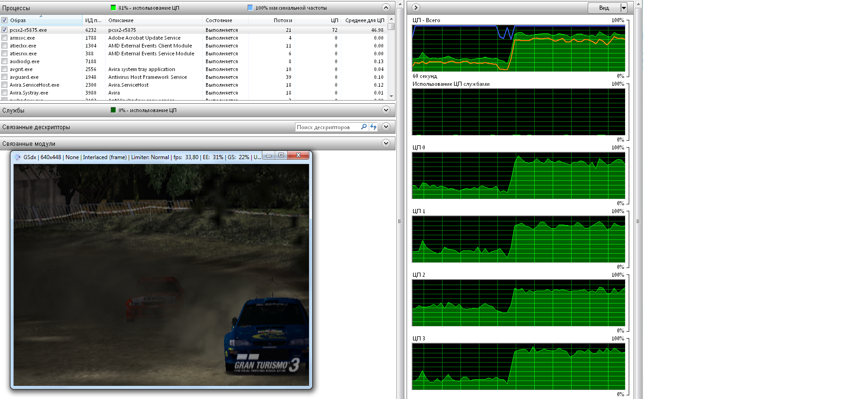Click process list scroll down arrow
The height and width of the screenshot is (399, 868).
[x=391, y=96]
